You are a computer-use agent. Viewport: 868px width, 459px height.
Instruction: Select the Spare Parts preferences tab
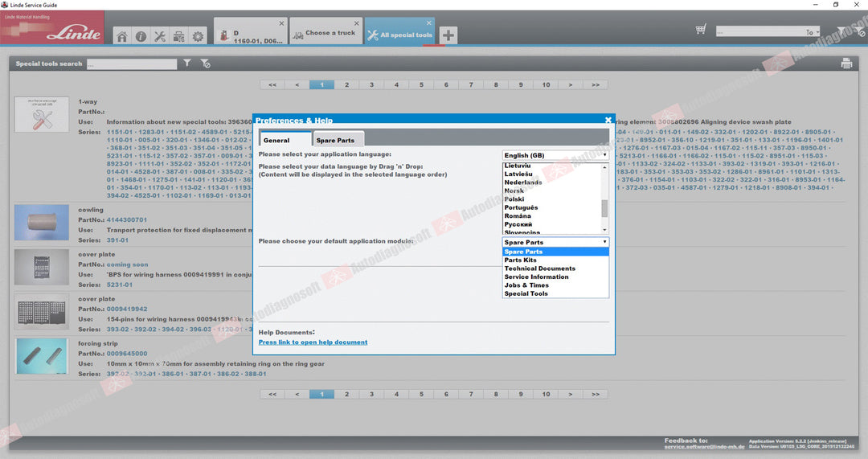click(x=338, y=140)
